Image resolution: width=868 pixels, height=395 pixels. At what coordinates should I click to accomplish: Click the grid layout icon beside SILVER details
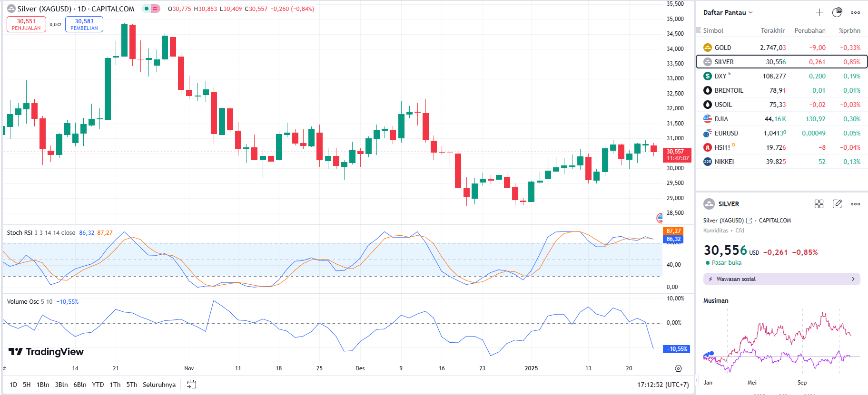819,204
